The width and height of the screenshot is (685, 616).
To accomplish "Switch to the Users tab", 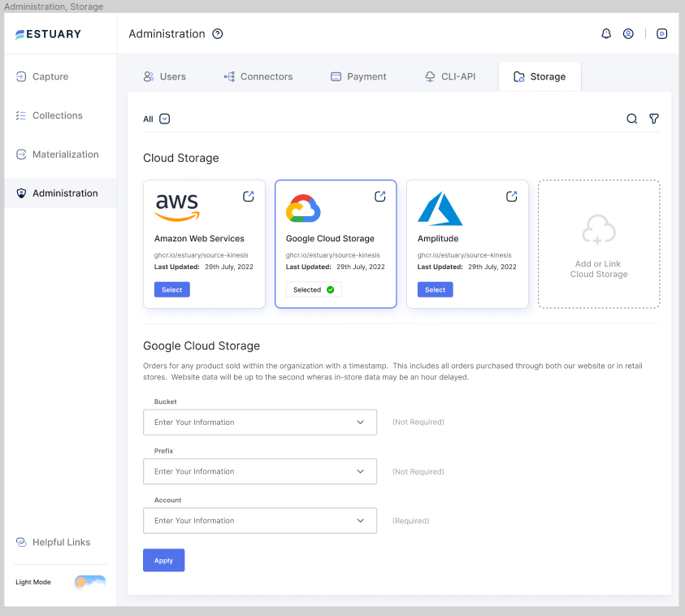I will pos(165,76).
